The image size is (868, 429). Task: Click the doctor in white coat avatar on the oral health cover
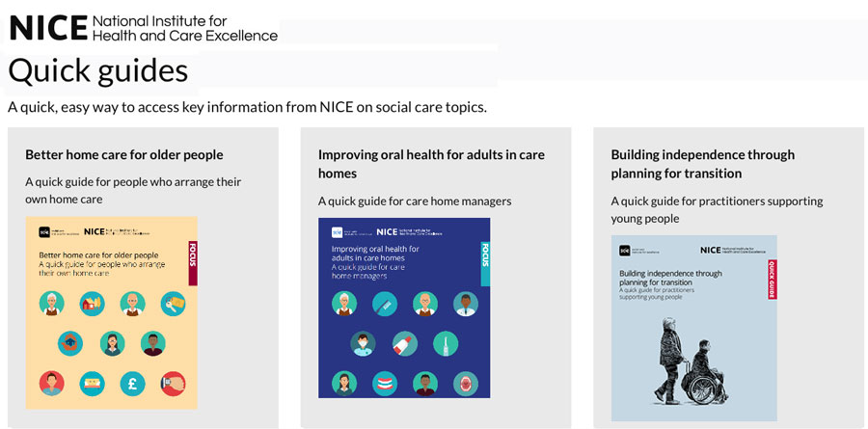[x=466, y=304]
